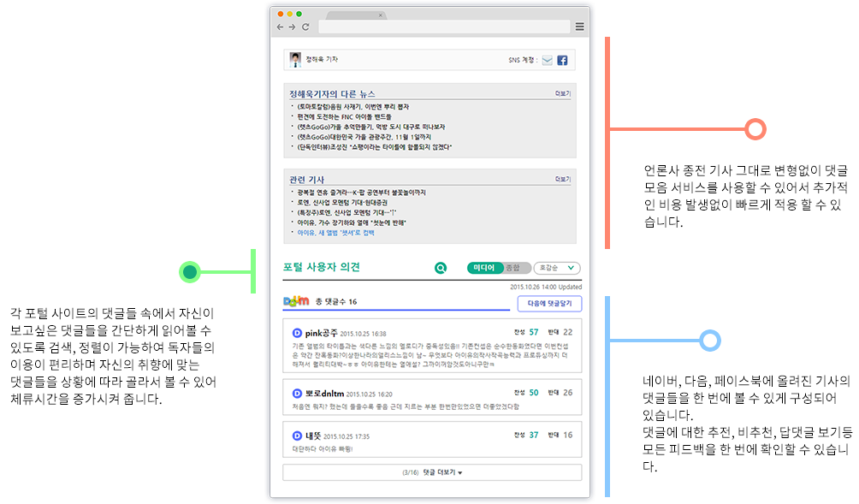Expand more comments with 댓글 더보기
Viewport: 859px width, 504px height.
point(432,472)
